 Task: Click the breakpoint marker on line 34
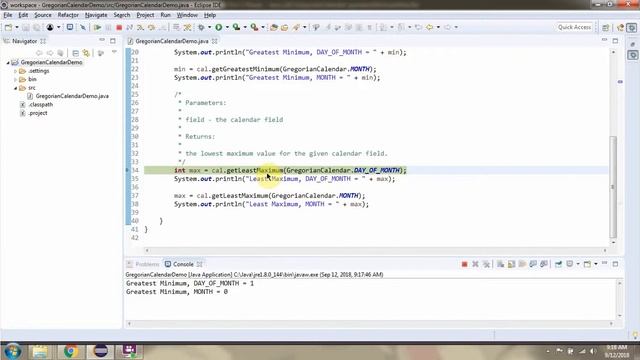[127, 170]
